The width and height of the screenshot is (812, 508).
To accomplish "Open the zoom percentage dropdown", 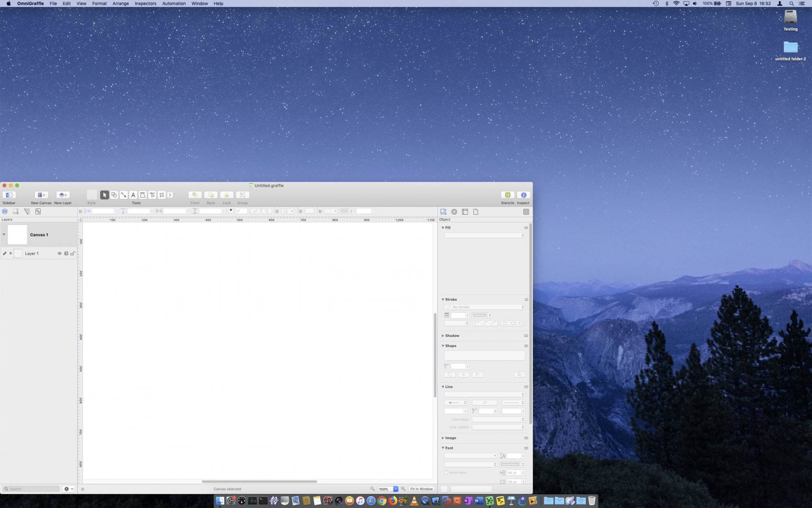I will coord(395,489).
